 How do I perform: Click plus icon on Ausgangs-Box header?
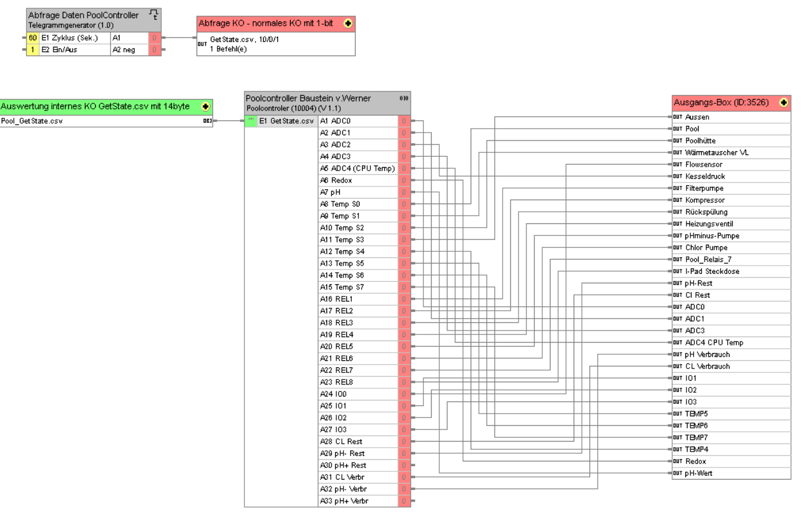pyautogui.click(x=784, y=102)
